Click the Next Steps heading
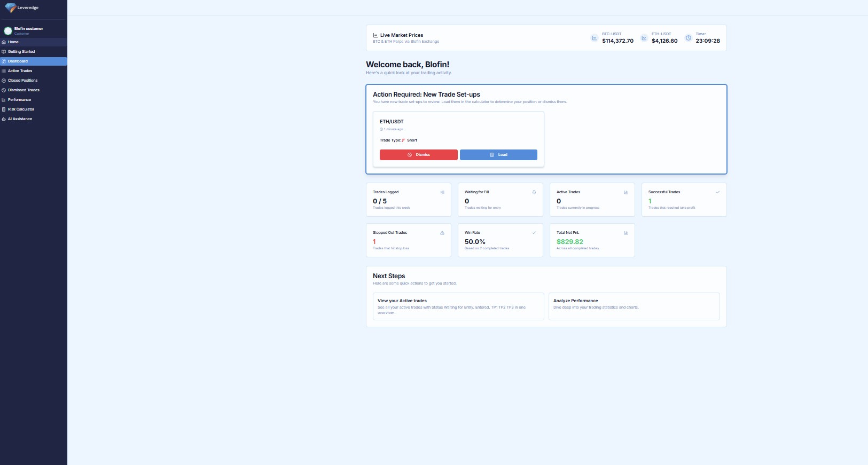 [389, 276]
